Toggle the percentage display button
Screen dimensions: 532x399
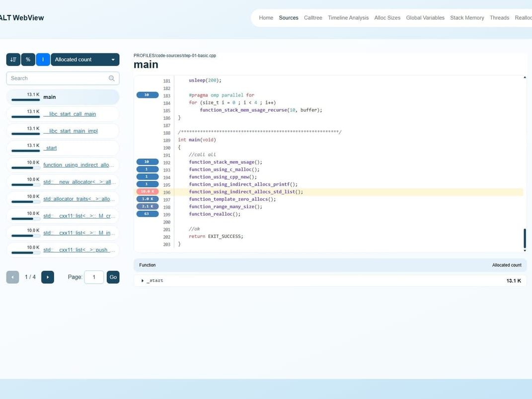click(28, 59)
